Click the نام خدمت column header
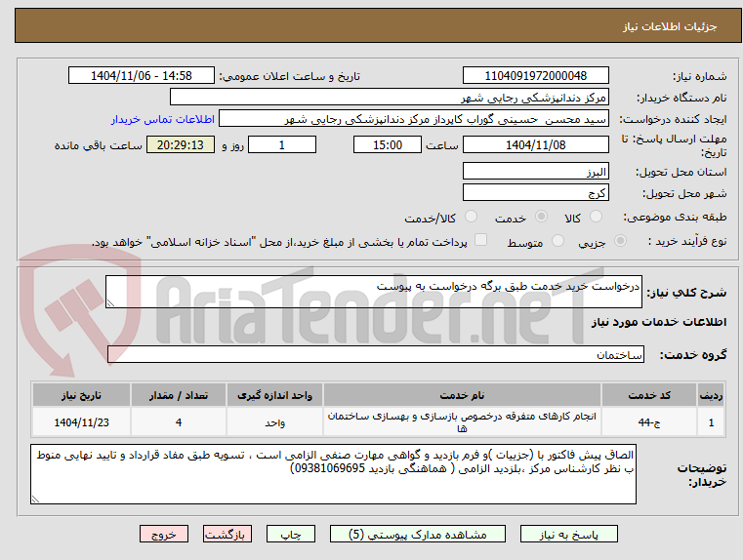Image resolution: width=743 pixels, height=560 pixels. 462,395
